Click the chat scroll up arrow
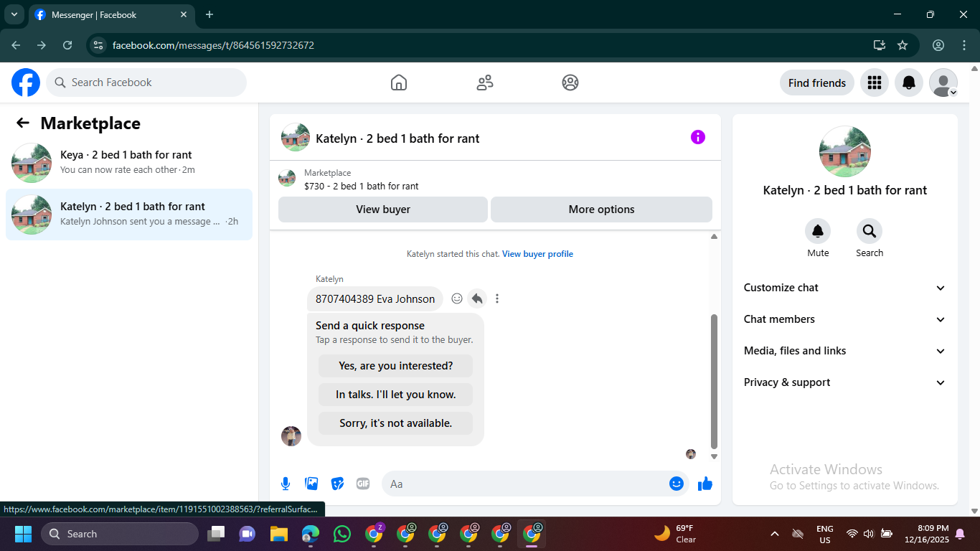 coord(714,237)
